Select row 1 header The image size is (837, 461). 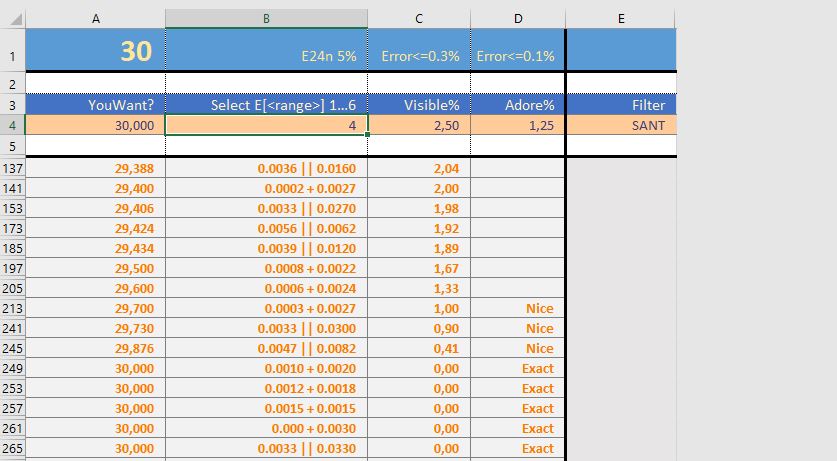tap(13, 50)
